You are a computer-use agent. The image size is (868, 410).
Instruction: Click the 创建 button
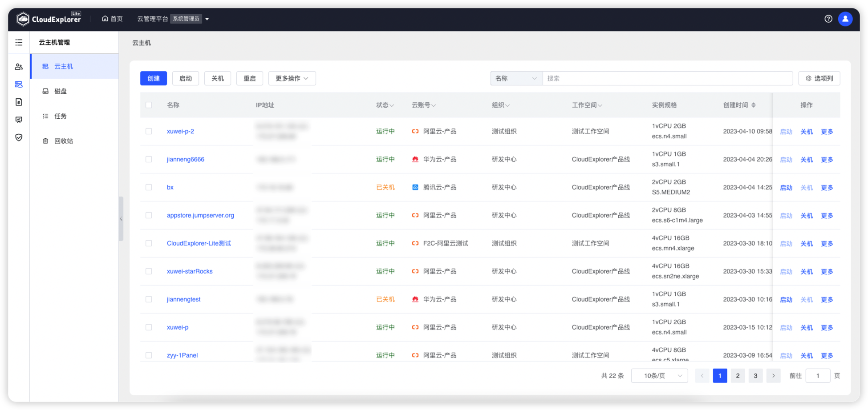(x=153, y=78)
